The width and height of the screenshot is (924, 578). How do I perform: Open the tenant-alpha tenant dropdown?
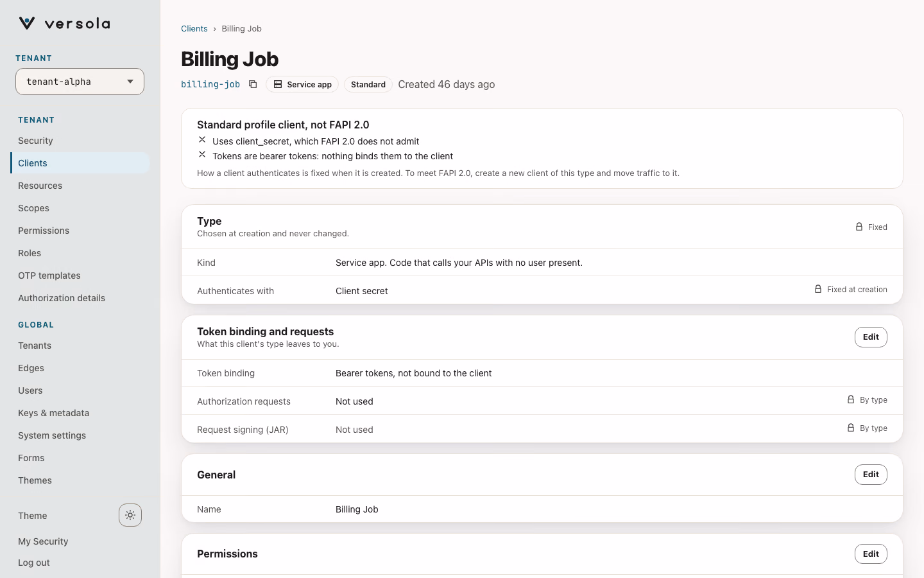[80, 82]
